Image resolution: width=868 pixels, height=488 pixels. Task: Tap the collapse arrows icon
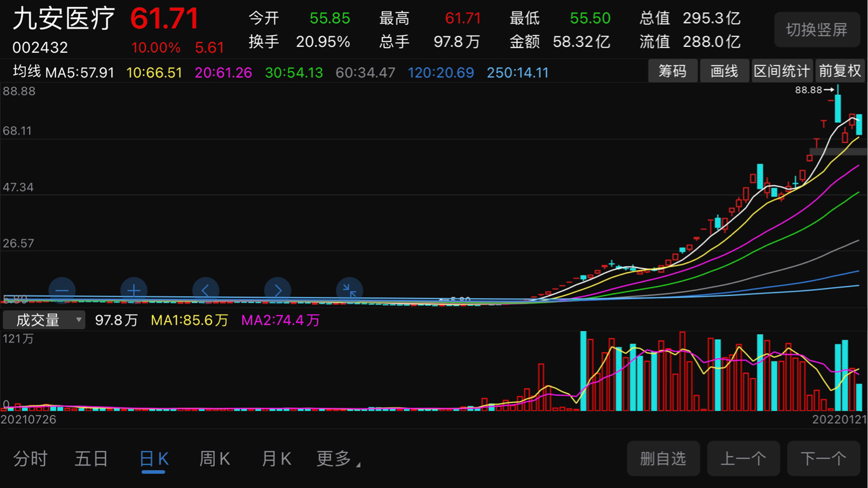click(x=349, y=291)
